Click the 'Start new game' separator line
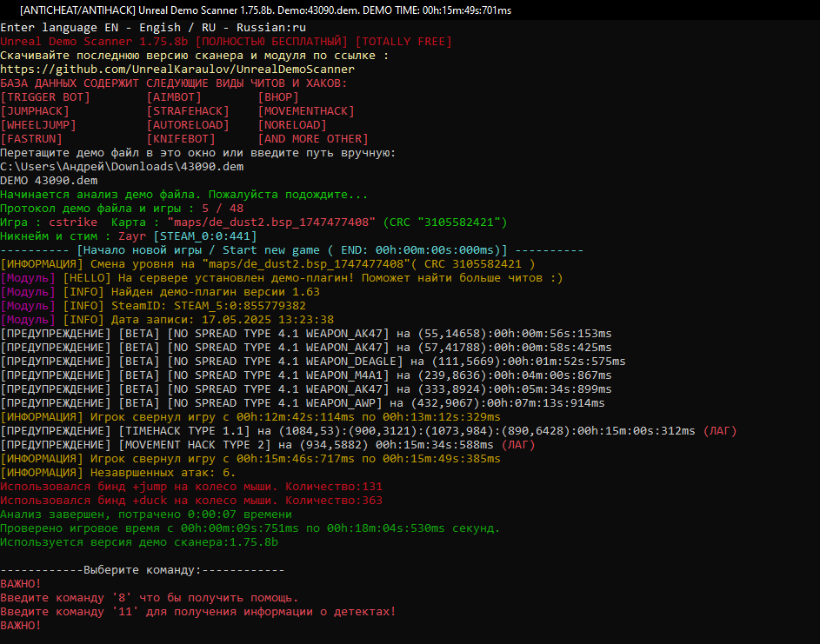 (292, 249)
